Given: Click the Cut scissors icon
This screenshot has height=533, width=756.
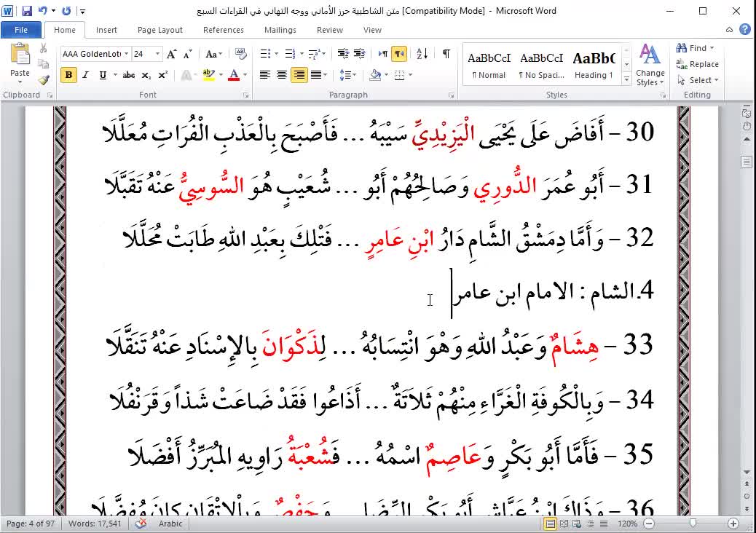Looking at the screenshot, I should pyautogui.click(x=44, y=48).
